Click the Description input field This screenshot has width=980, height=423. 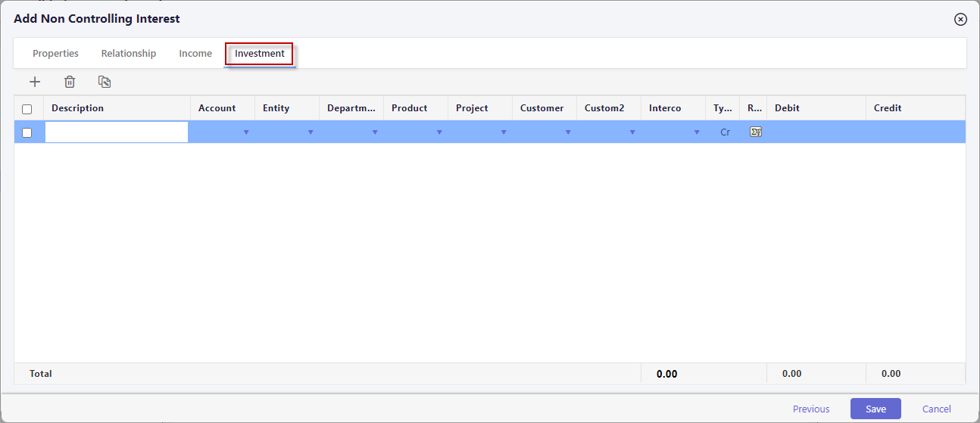117,132
